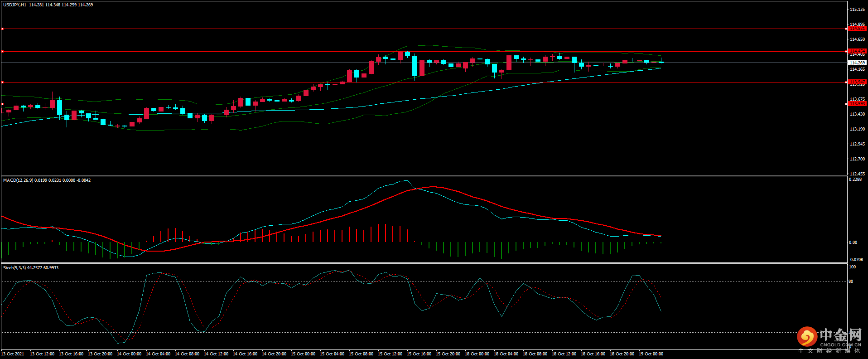868x359 pixels.
Task: Click the 113.593 red price tag
Action: click(x=857, y=104)
